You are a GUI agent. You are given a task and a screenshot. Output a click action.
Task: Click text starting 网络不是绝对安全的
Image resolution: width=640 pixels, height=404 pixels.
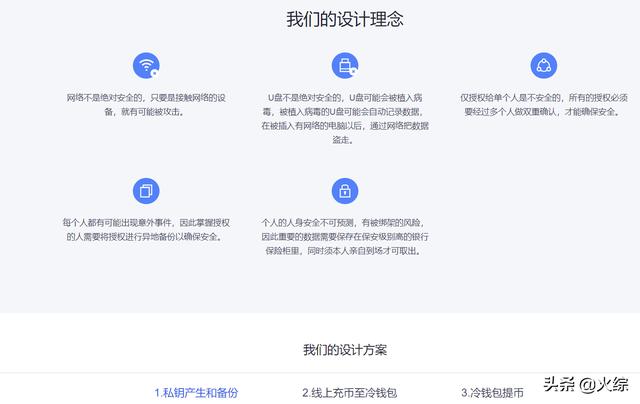(146, 104)
